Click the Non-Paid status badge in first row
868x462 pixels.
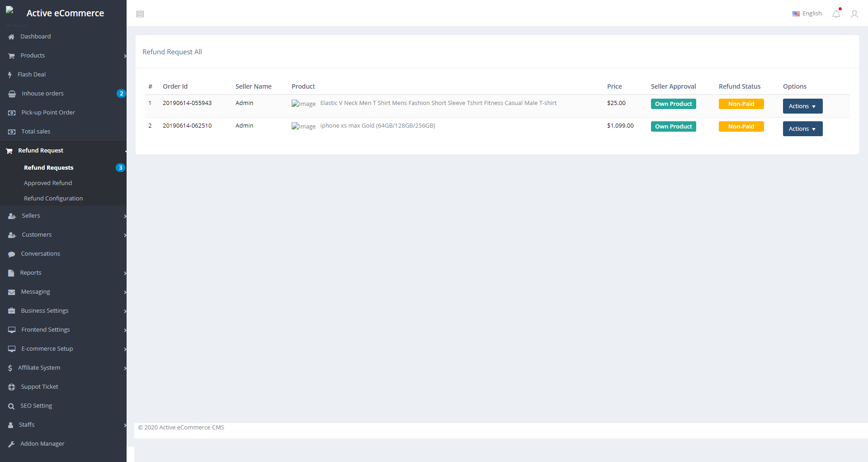pyautogui.click(x=741, y=104)
